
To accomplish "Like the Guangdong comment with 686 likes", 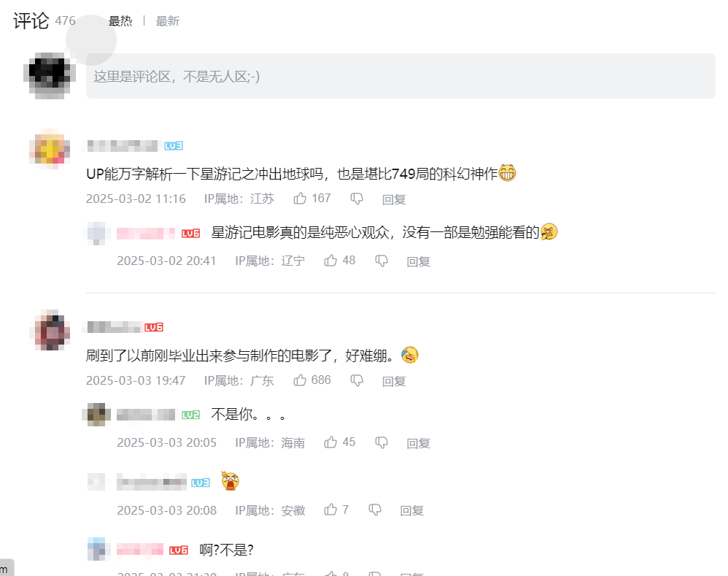I will (300, 380).
